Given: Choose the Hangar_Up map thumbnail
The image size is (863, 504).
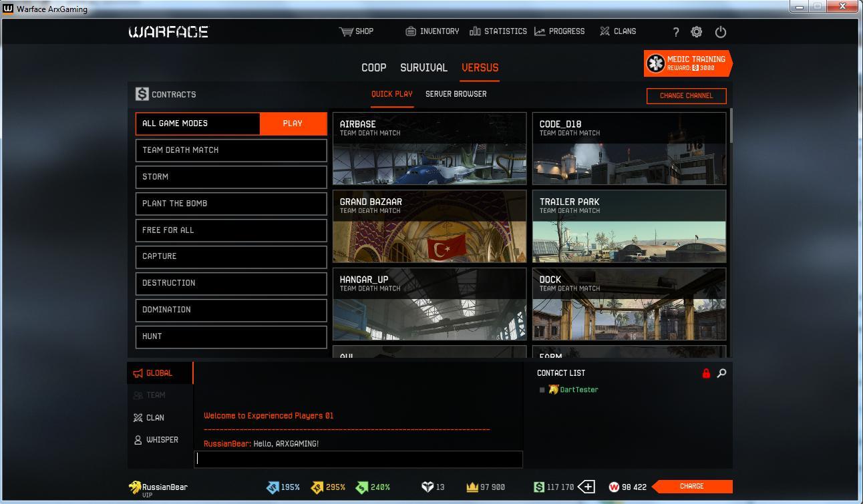Looking at the screenshot, I should click(429, 304).
